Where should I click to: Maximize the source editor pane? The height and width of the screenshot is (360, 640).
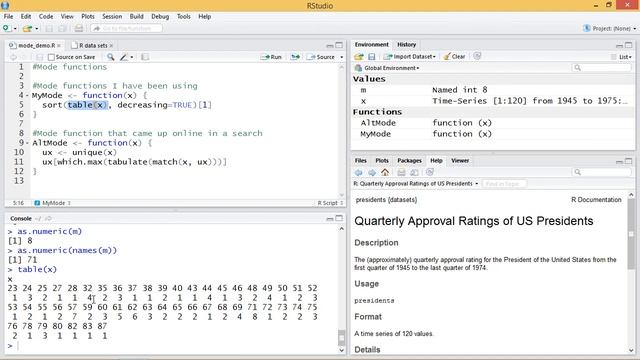[339, 45]
